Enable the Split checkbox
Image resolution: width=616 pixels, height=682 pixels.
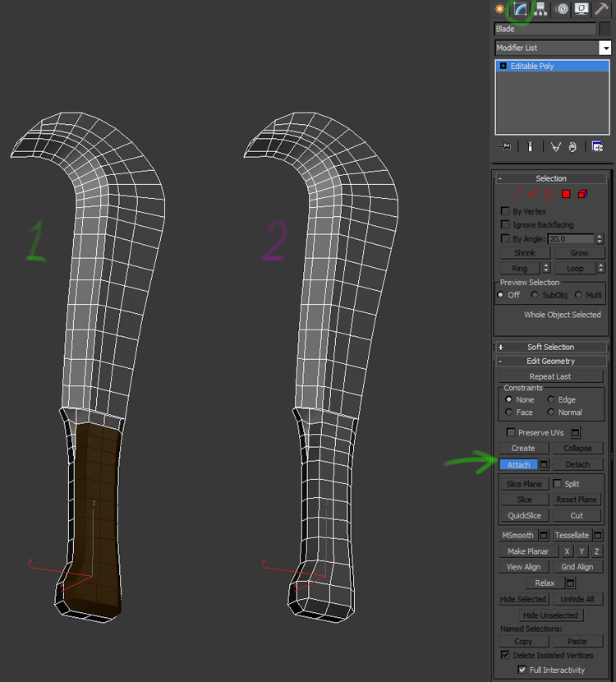coord(558,483)
